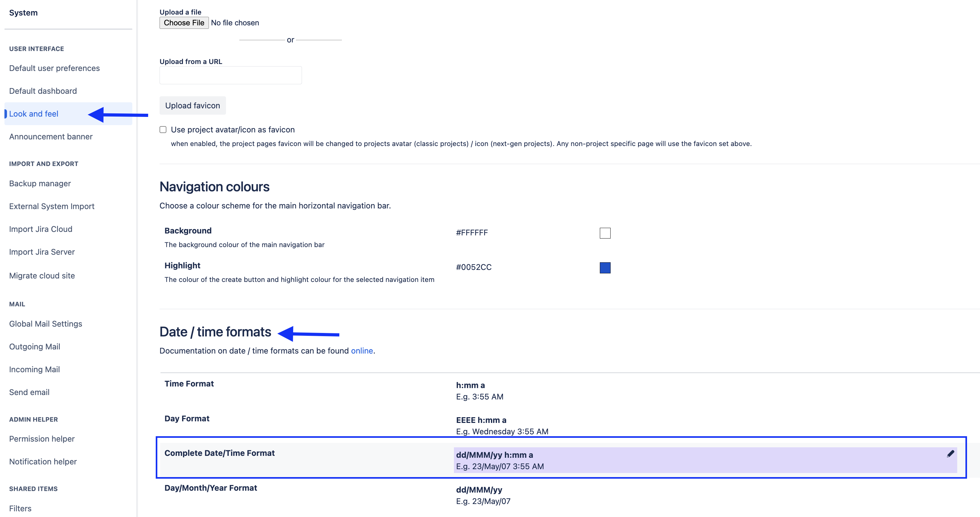980x517 pixels.
Task: Go to Default dashboard settings
Action: click(43, 91)
